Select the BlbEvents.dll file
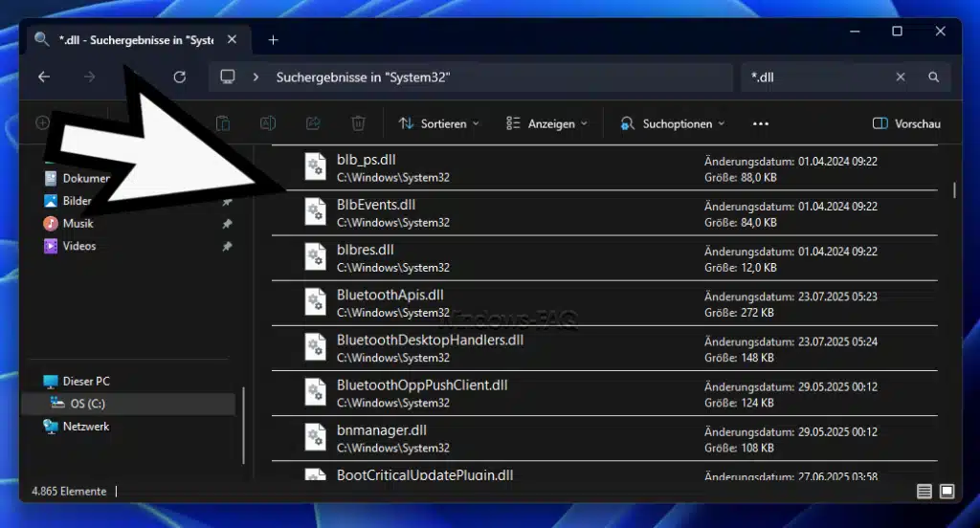The image size is (980, 528). pyautogui.click(x=605, y=213)
